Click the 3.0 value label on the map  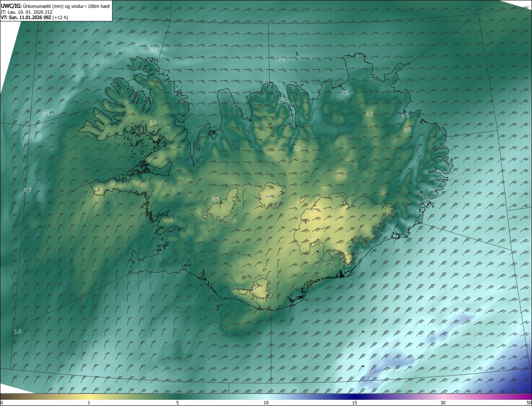pos(407,130)
